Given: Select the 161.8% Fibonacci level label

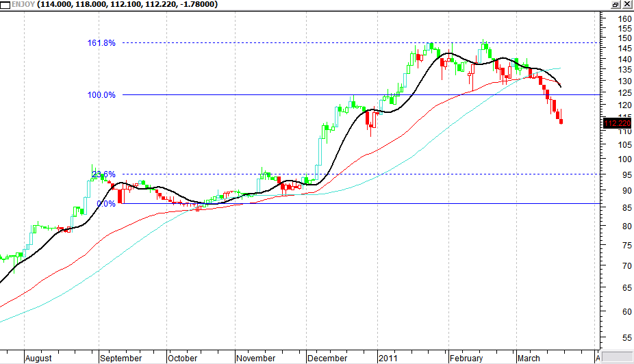Looking at the screenshot, I should [101, 43].
